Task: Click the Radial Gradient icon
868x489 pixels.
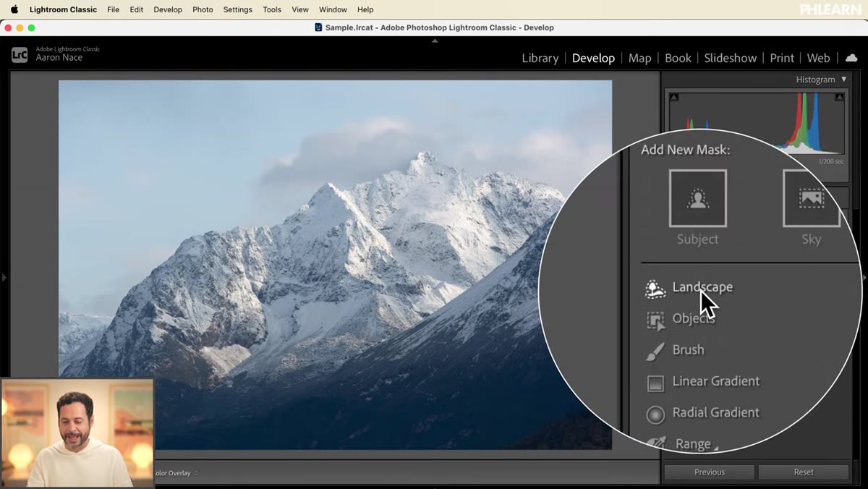Action: 655,414
